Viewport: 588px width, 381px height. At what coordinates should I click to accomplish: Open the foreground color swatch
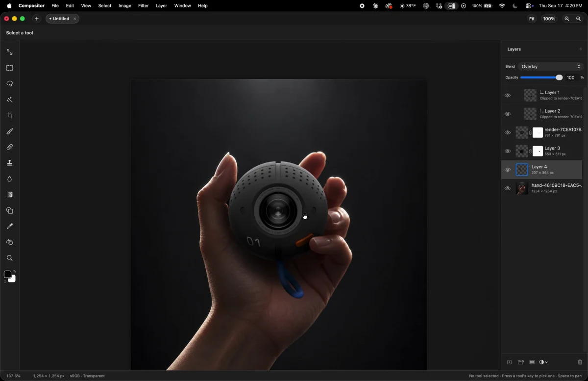point(7,275)
